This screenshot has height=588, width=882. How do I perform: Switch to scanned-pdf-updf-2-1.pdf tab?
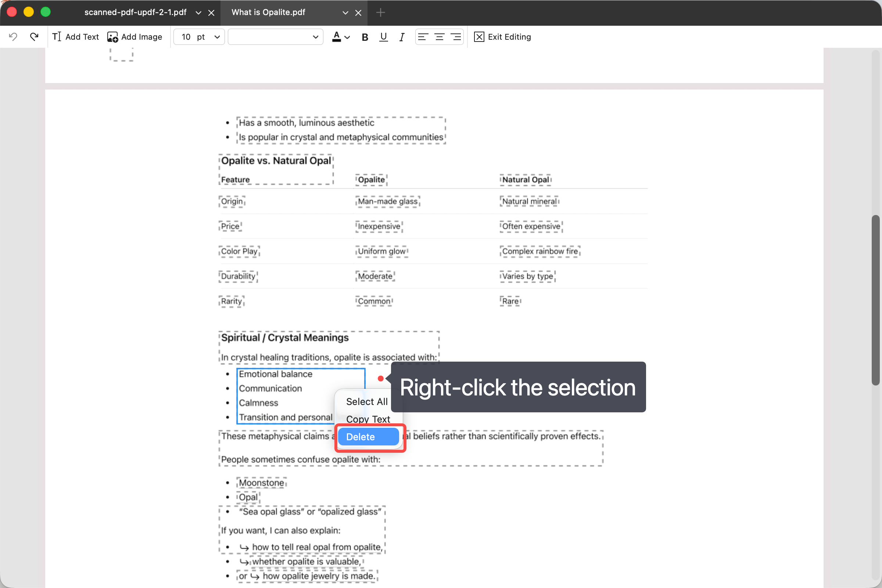(135, 12)
